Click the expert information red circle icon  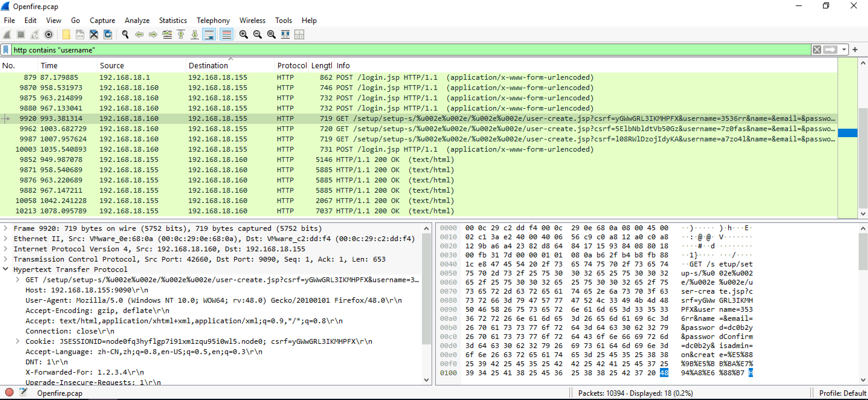click(9, 392)
